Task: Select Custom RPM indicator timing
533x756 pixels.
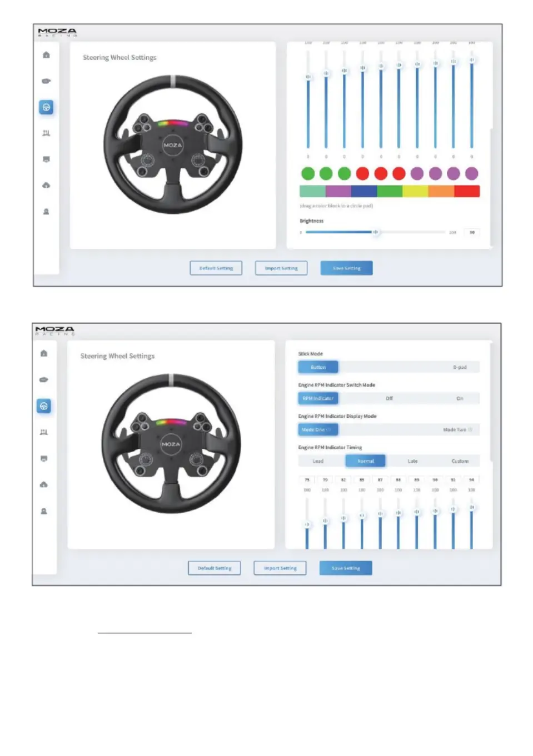Action: click(x=460, y=461)
